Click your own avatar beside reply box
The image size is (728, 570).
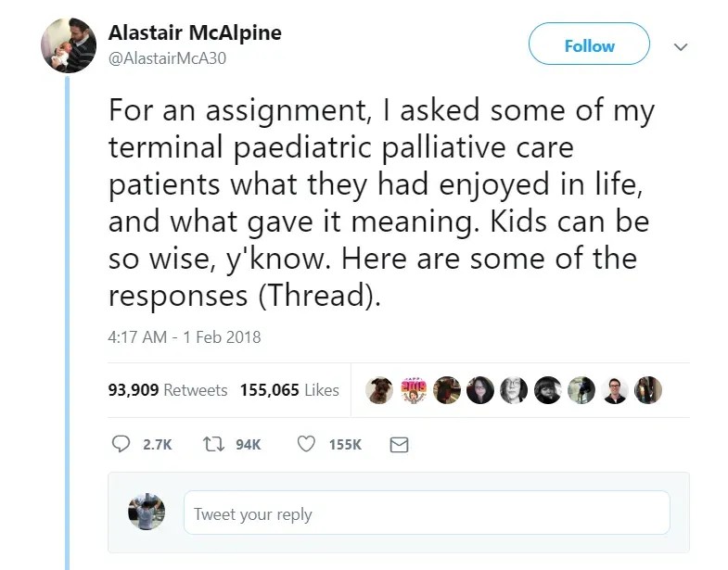147,513
